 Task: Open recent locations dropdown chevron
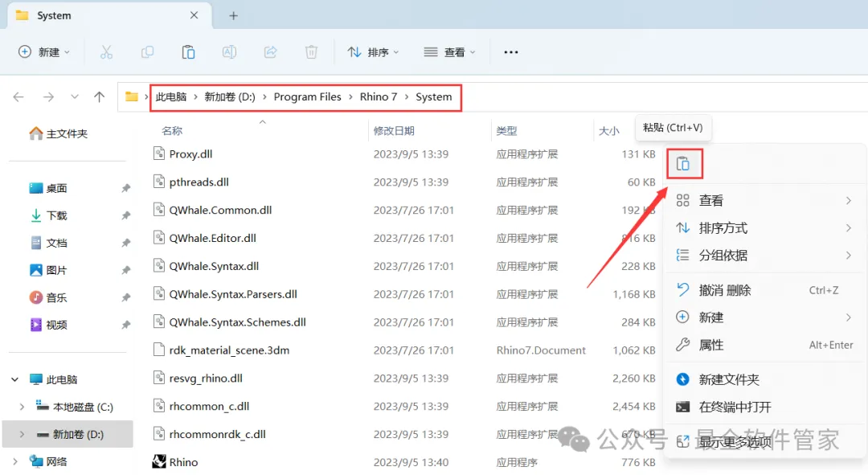point(74,97)
